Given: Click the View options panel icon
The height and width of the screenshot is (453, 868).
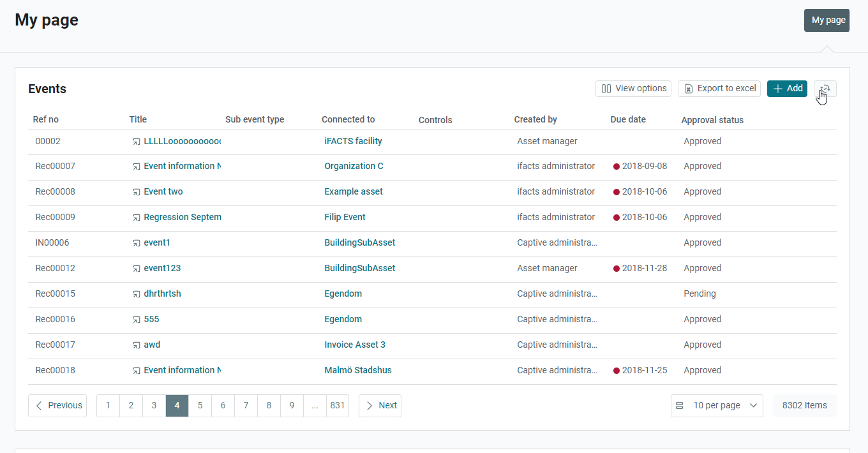Looking at the screenshot, I should [605, 88].
